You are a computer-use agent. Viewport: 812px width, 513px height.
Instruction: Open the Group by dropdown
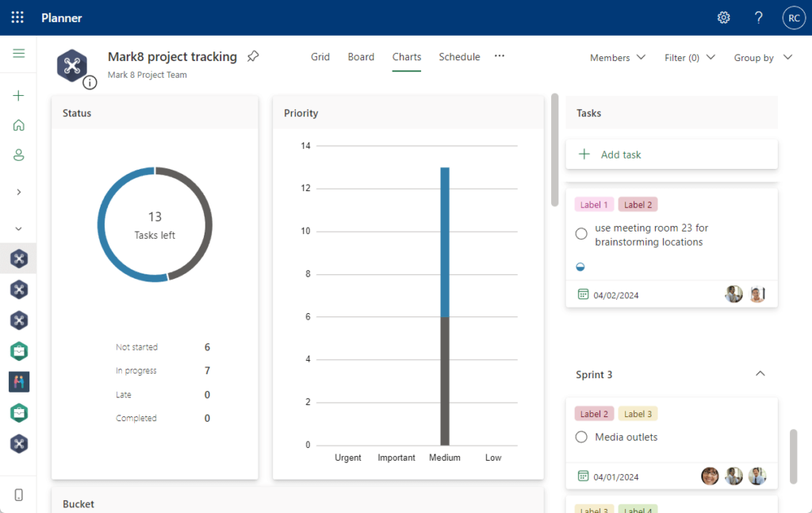click(764, 57)
